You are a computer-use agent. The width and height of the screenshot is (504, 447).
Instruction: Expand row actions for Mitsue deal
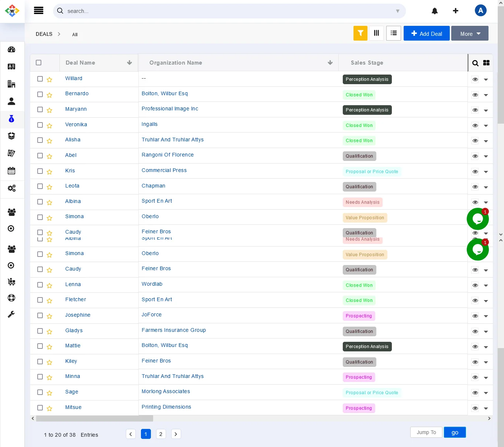(x=486, y=408)
